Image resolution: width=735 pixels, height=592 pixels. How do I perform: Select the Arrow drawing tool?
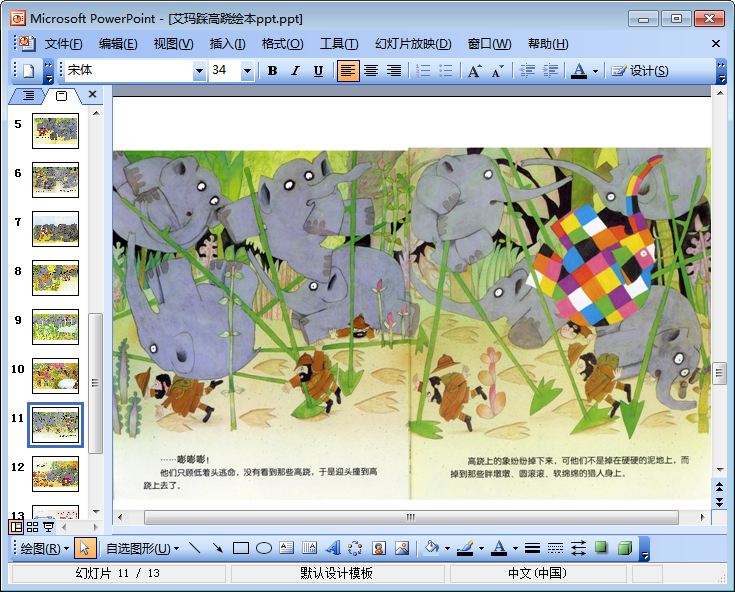(218, 547)
